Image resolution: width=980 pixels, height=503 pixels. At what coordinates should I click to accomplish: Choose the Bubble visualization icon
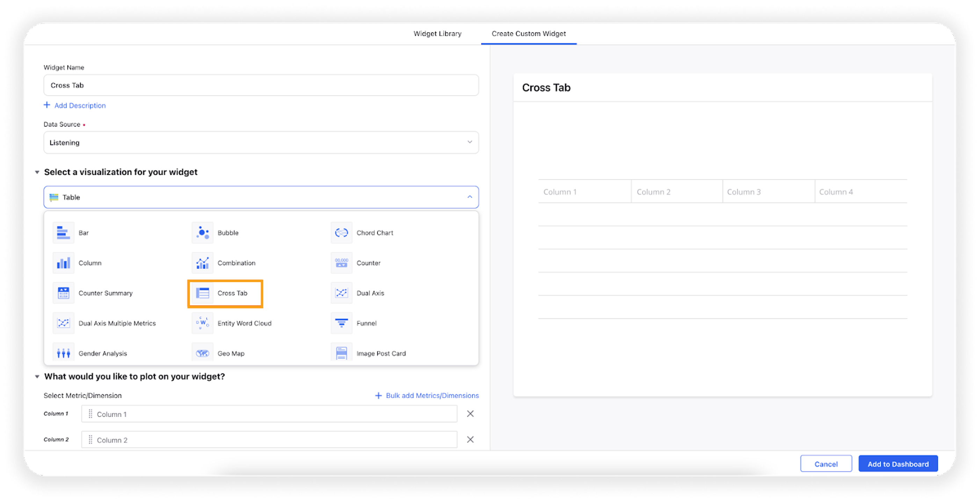202,232
